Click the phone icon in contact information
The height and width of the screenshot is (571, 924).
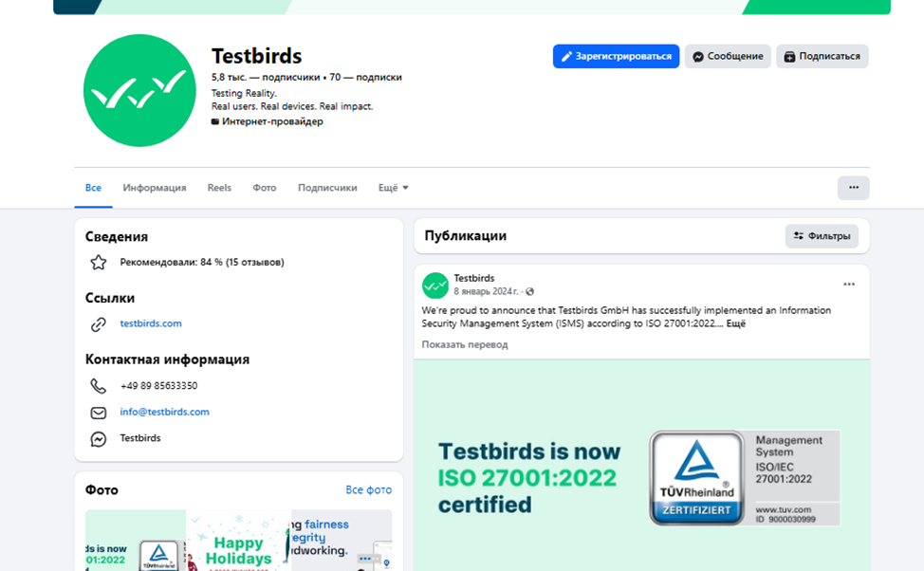pyautogui.click(x=99, y=386)
